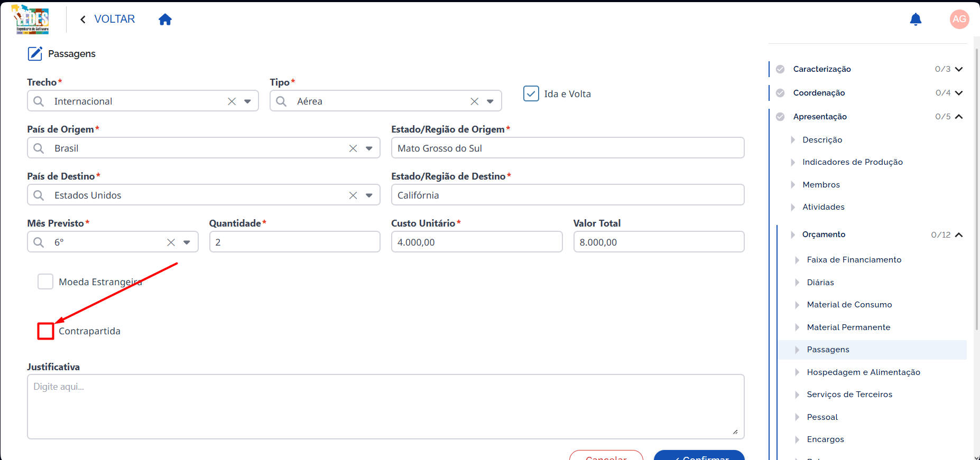Clear the Trecho Internacional selection

point(232,101)
